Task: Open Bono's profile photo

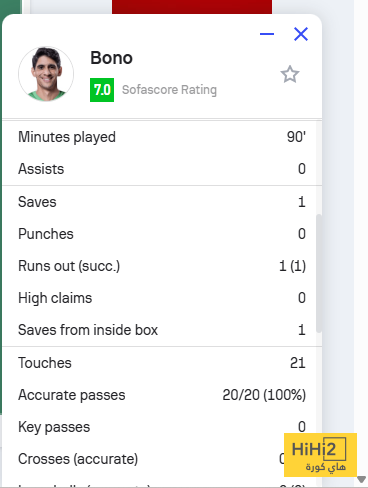Action: tap(46, 74)
